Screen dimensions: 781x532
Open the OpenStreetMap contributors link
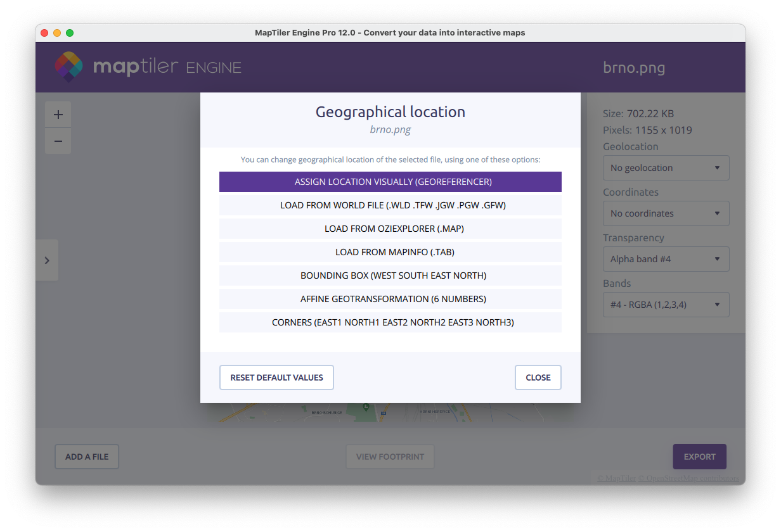[691, 478]
